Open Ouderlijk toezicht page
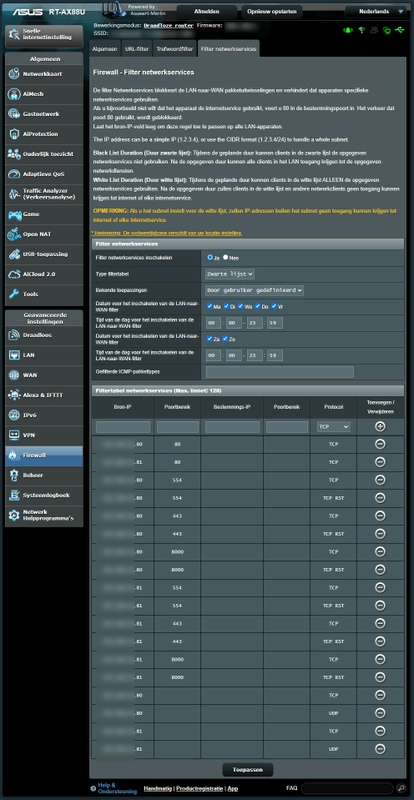 44,154
